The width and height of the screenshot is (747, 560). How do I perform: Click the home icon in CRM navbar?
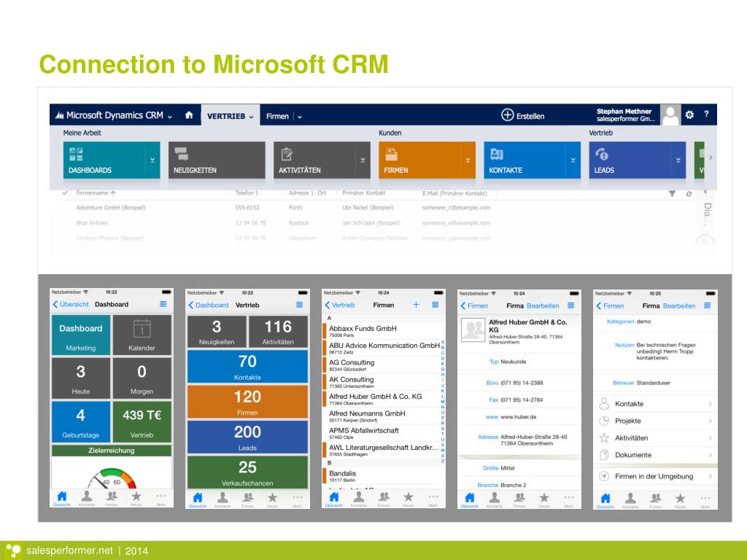189,115
